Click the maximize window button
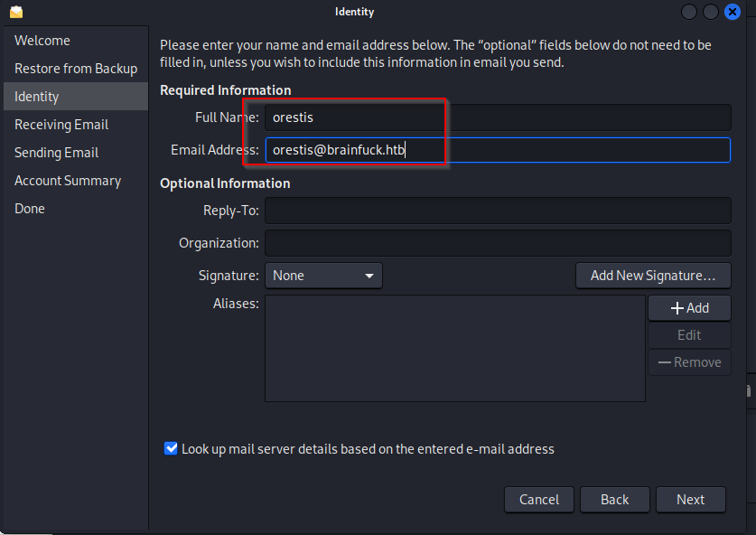The width and height of the screenshot is (756, 535). [711, 12]
